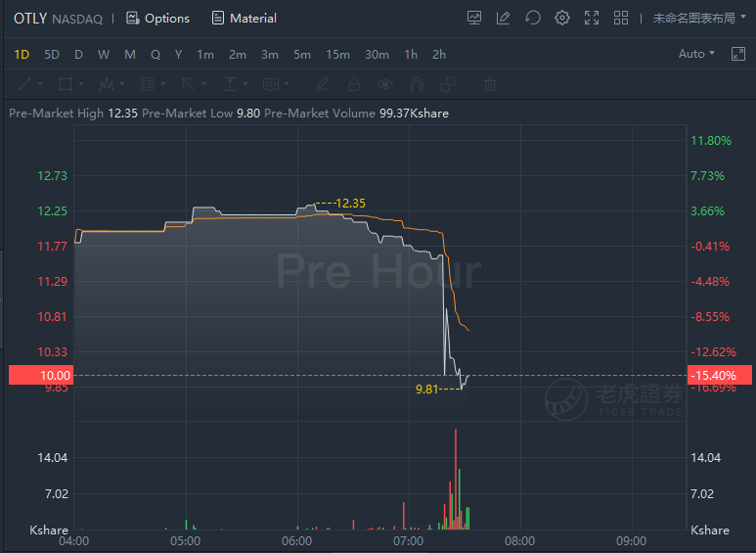
Task: Click the chart edit pencil icon in header
Action: 503,19
